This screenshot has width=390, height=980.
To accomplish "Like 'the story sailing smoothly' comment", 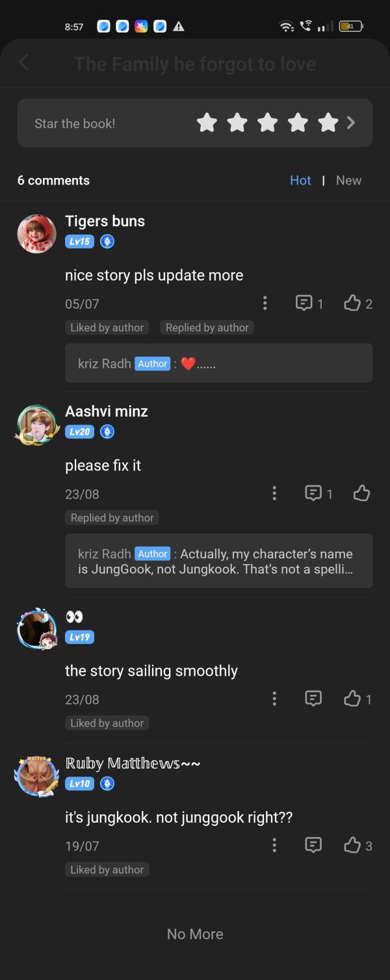I will pos(352,699).
